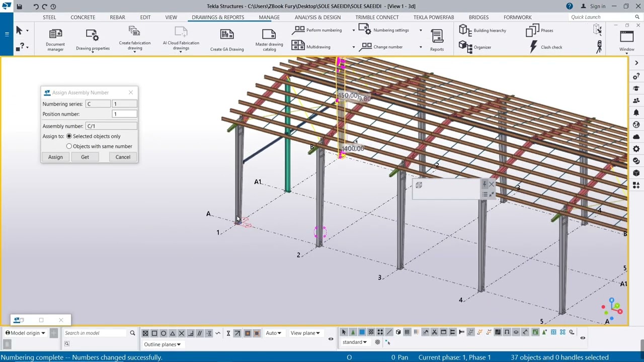The width and height of the screenshot is (644, 362).
Task: Click the Get button in dialog
Action: [85, 157]
